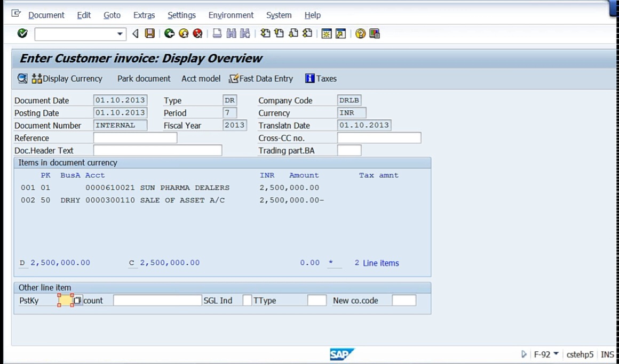The height and width of the screenshot is (364, 619).
Task: Click the Currency field INR
Action: pyautogui.click(x=352, y=113)
